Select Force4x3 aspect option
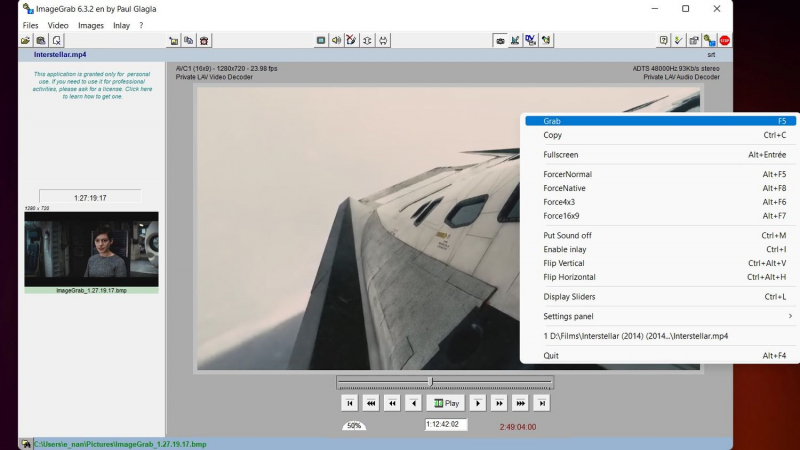The image size is (800, 450). tap(660, 202)
